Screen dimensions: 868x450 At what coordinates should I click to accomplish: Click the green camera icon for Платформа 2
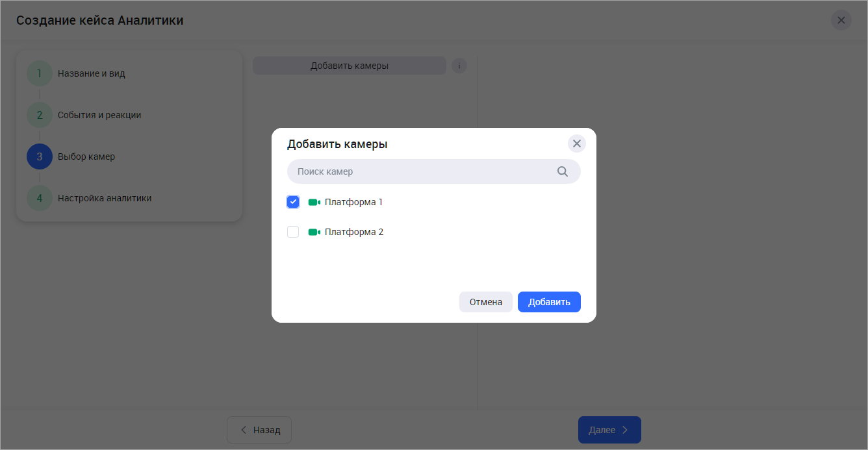tap(314, 232)
